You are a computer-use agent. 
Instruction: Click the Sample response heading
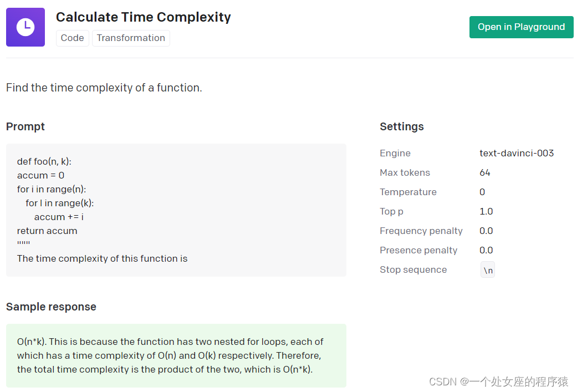pos(51,307)
